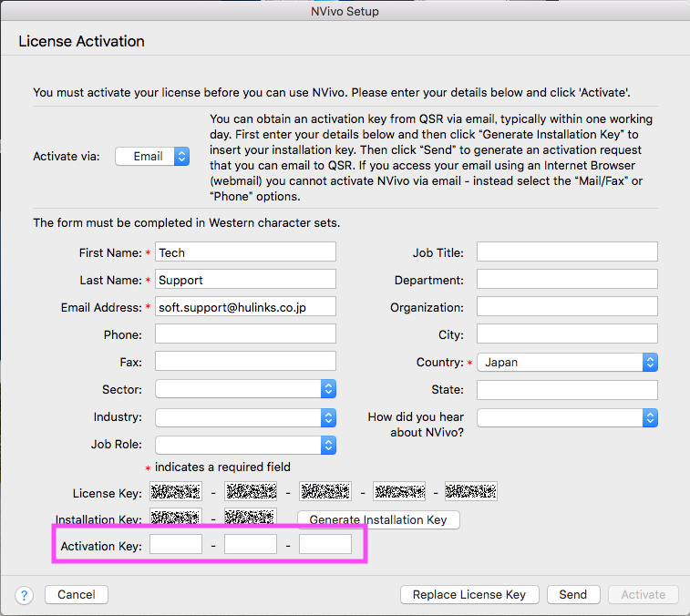Select the City input field
The image size is (690, 616).
click(x=567, y=334)
